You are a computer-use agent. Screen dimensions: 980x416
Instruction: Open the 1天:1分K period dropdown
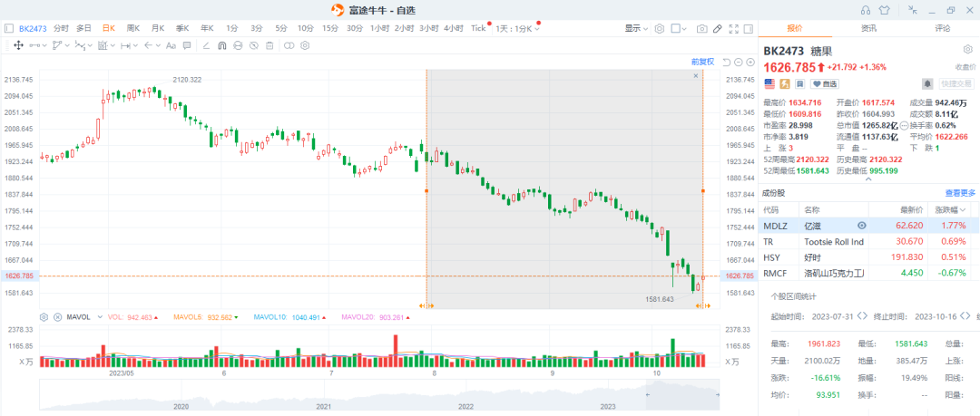point(518,28)
